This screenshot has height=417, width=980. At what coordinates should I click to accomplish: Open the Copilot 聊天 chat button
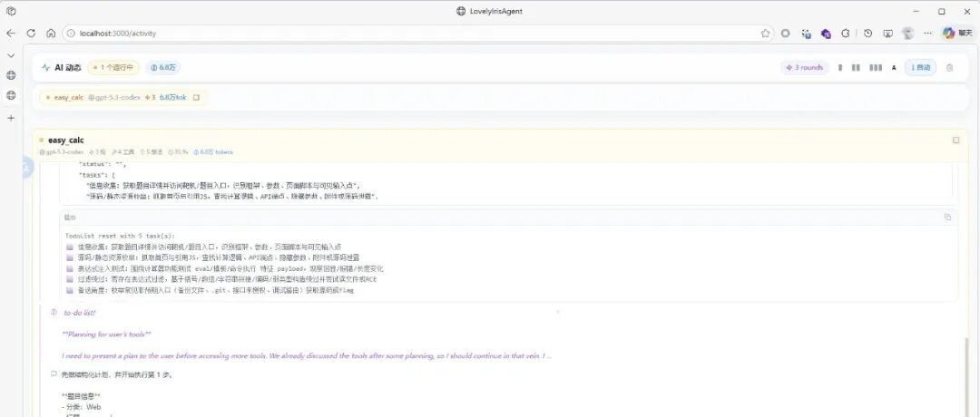957,34
